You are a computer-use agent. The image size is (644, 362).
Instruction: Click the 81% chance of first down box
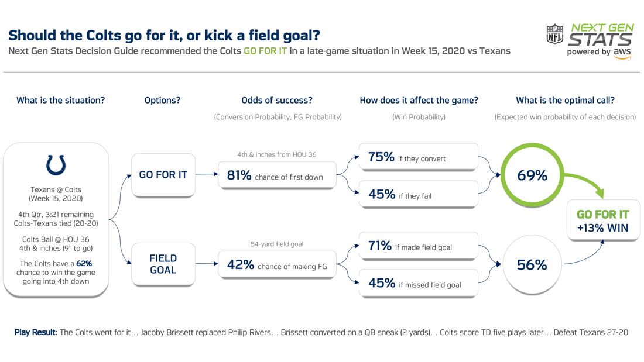tap(277, 175)
